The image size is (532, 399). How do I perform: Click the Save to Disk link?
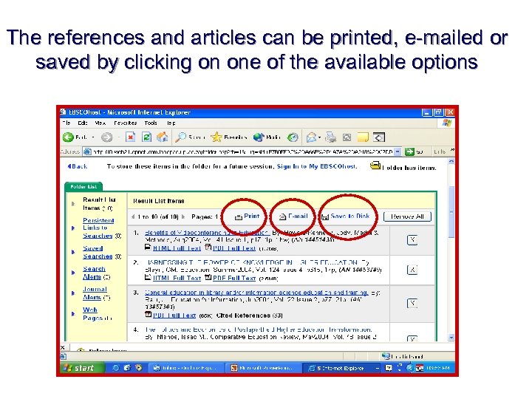pyautogui.click(x=345, y=216)
